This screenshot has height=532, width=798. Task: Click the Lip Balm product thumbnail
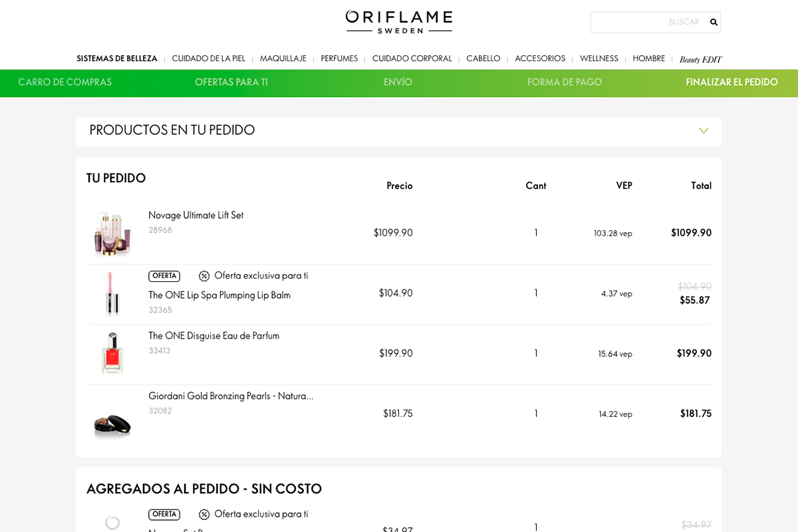112,293
